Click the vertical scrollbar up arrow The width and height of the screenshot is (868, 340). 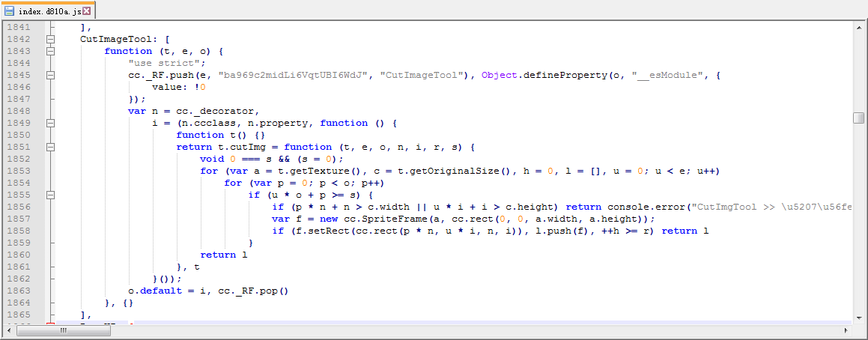pyautogui.click(x=858, y=27)
